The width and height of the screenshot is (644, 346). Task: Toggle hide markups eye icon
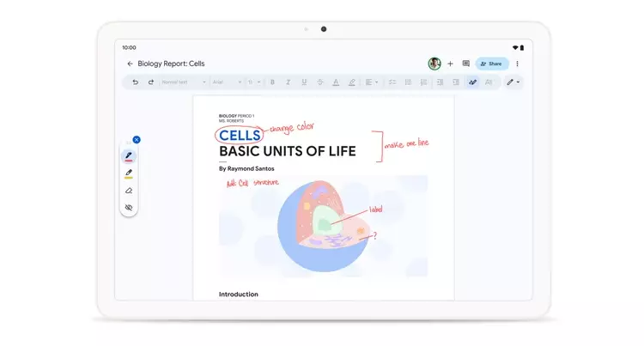click(x=129, y=208)
